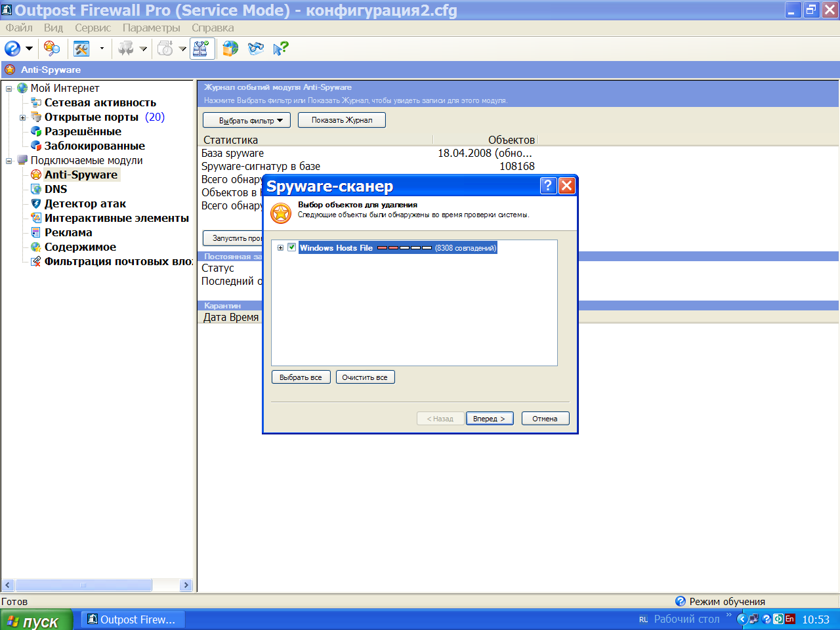Click the Фильтрация почтовых вложений icon
The height and width of the screenshot is (630, 840).
pos(36,261)
